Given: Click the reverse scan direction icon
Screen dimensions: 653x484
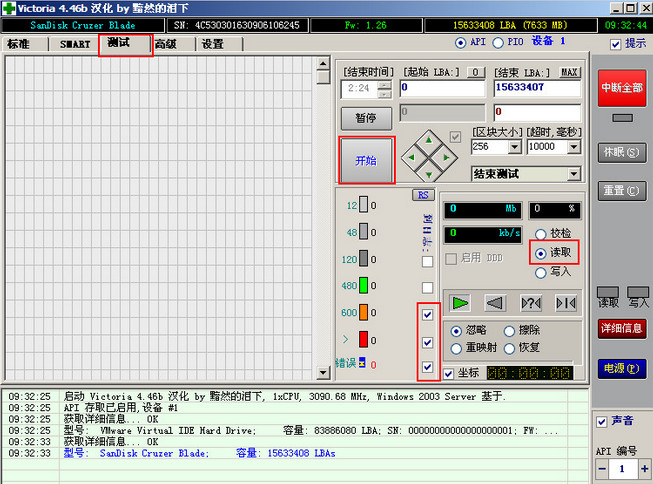Looking at the screenshot, I should click(494, 303).
